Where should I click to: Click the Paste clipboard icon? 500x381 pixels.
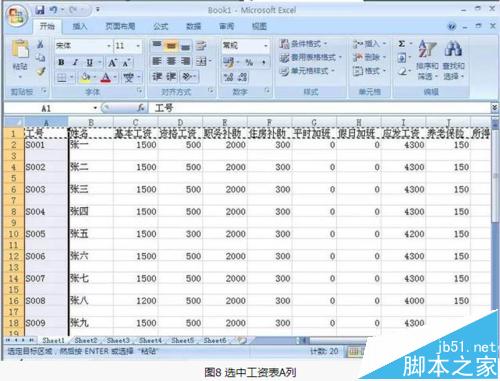[20, 50]
